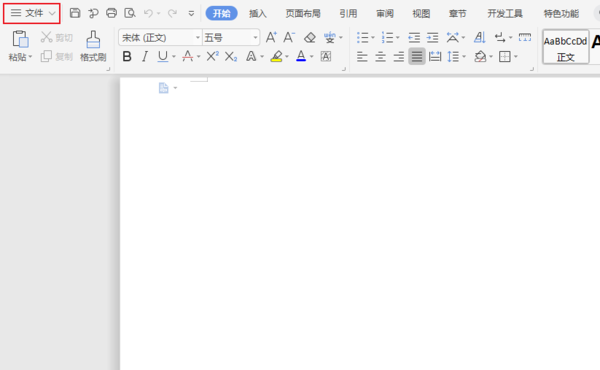Select justify alignment
The image size is (600, 370).
click(417, 57)
